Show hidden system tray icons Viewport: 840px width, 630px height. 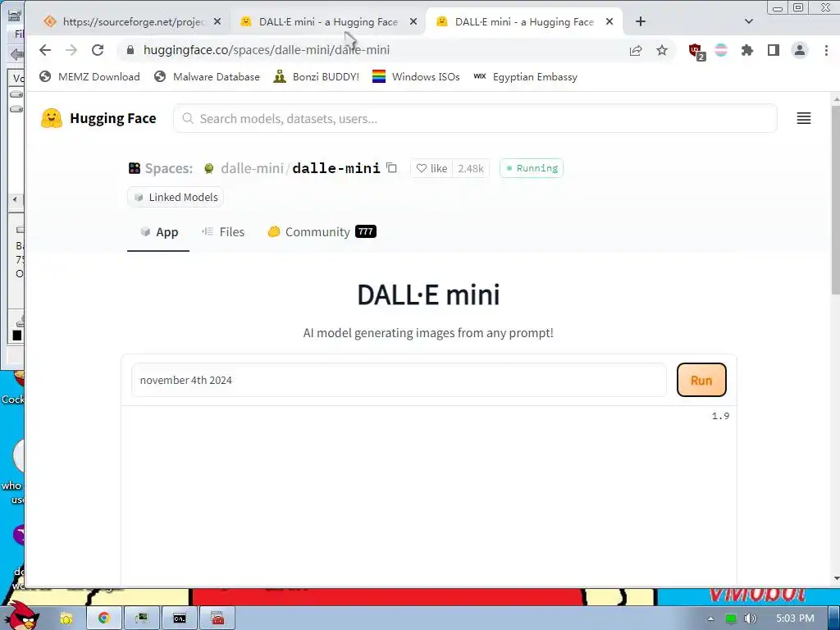pyautogui.click(x=710, y=619)
